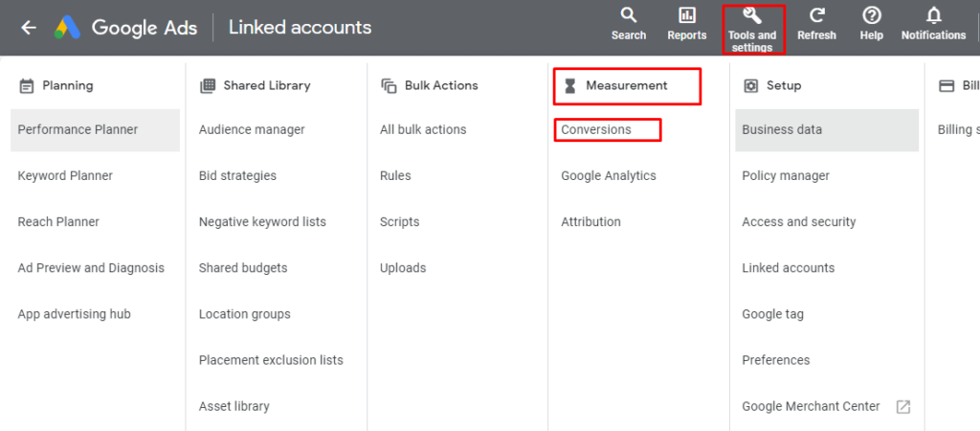980x431 pixels.
Task: Select Attribution
Action: coord(590,222)
